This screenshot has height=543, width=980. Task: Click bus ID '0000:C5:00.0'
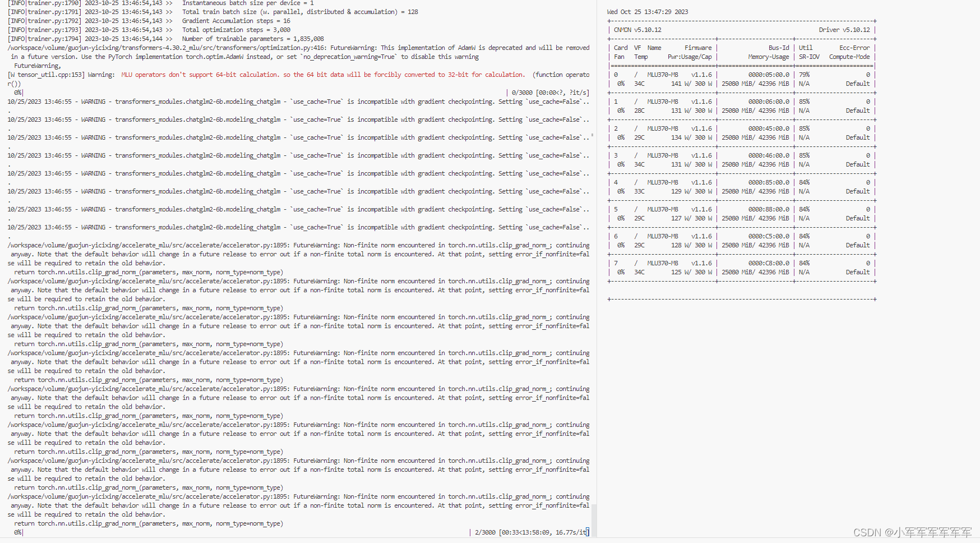[769, 236]
